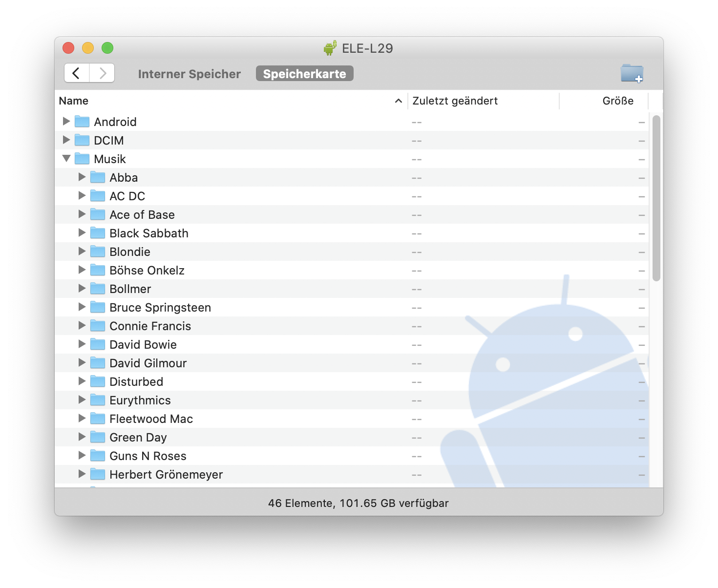
Task: Click the DCIM folder icon
Action: [82, 140]
